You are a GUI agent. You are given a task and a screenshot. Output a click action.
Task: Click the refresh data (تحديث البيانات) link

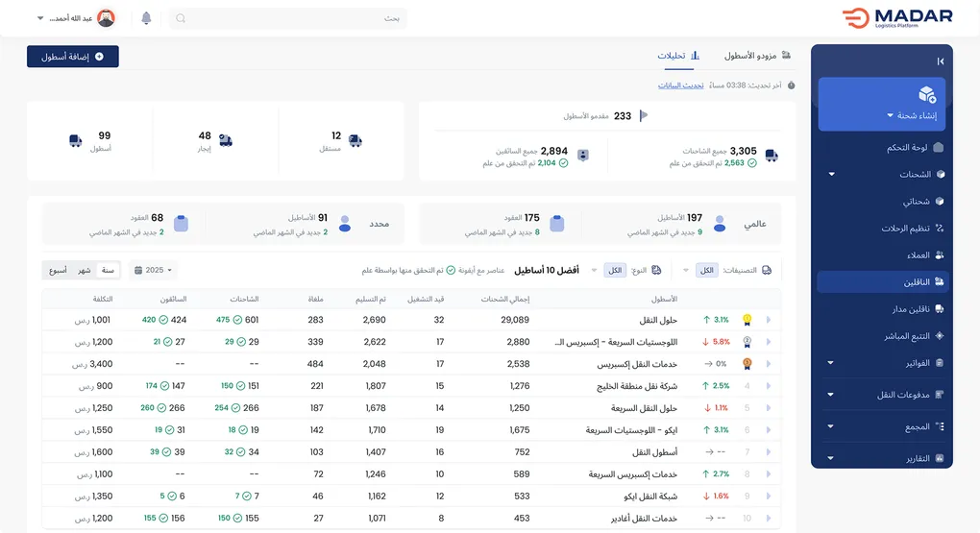tap(681, 85)
